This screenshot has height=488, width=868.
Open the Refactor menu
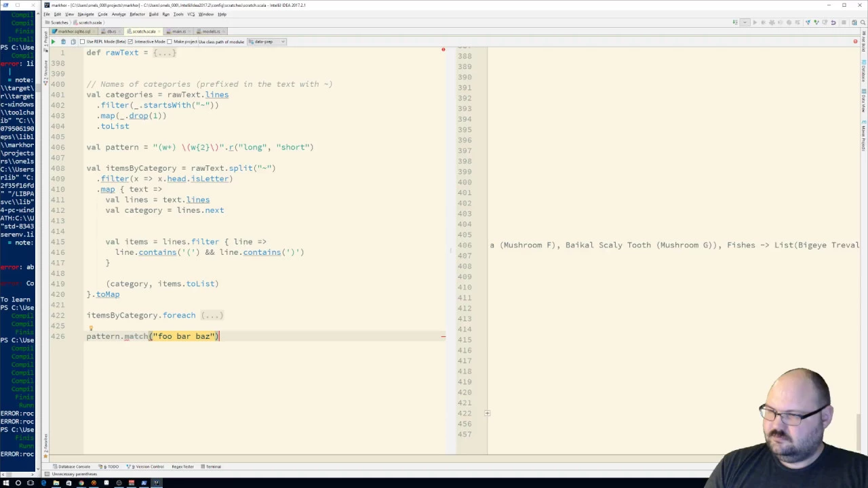click(x=137, y=14)
